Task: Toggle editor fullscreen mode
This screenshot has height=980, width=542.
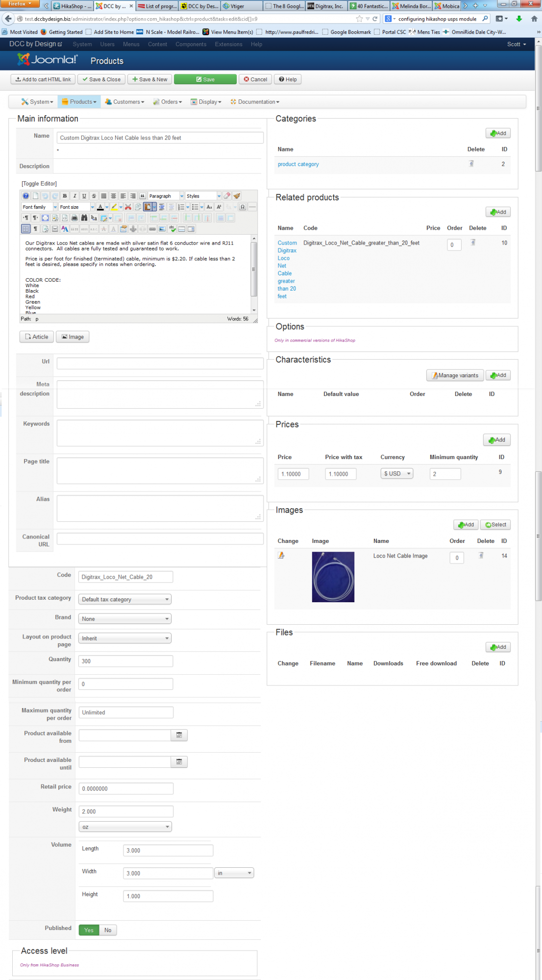Action: [x=45, y=218]
